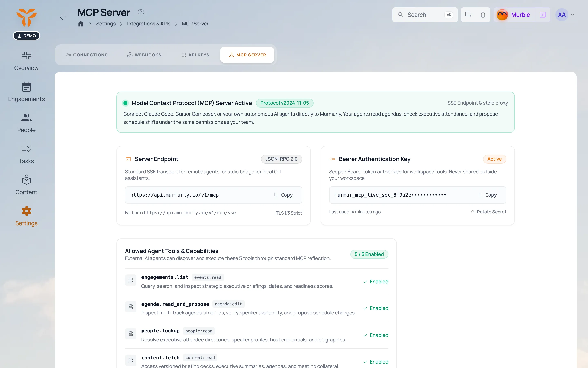Viewport: 588px width, 368px height.
Task: Open Content in the sidebar
Action: pyautogui.click(x=26, y=185)
